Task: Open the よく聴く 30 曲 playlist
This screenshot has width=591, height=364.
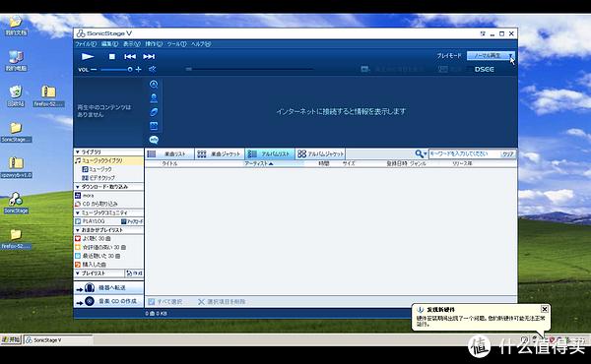Action: point(93,239)
